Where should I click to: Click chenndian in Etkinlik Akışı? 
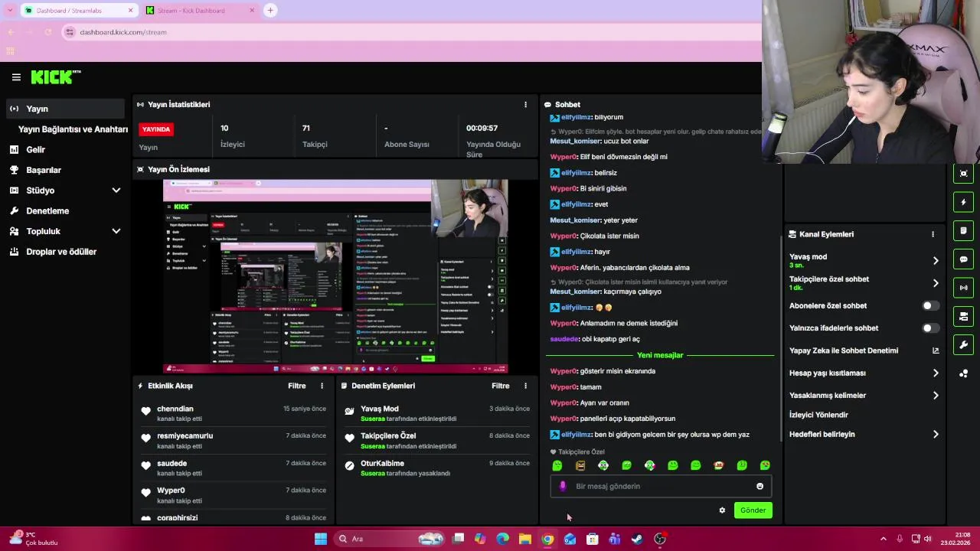point(175,409)
